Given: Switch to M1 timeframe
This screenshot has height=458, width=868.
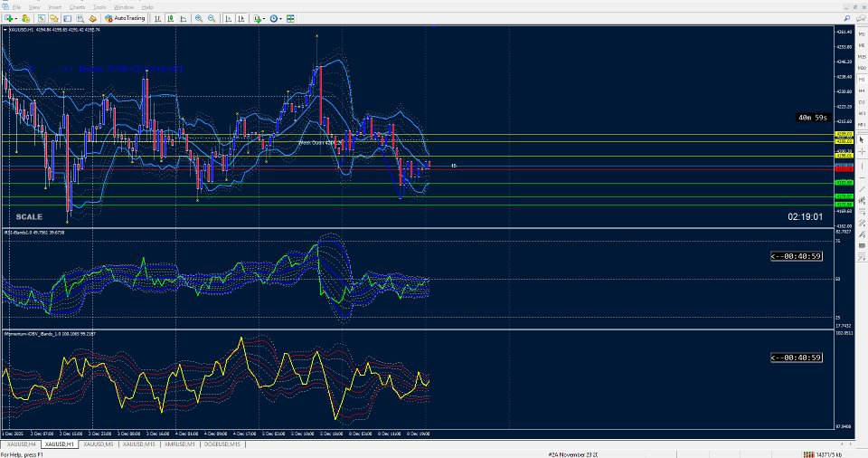Looking at the screenshot, I should (862, 33).
